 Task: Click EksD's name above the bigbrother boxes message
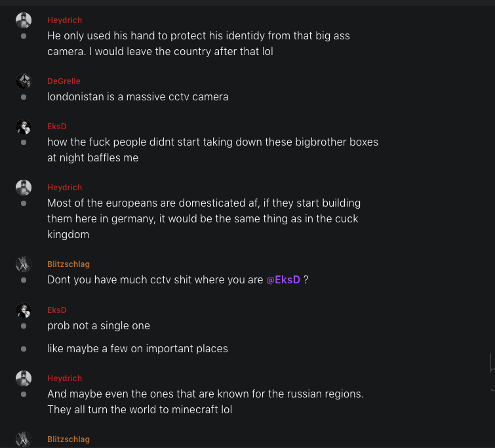point(57,127)
